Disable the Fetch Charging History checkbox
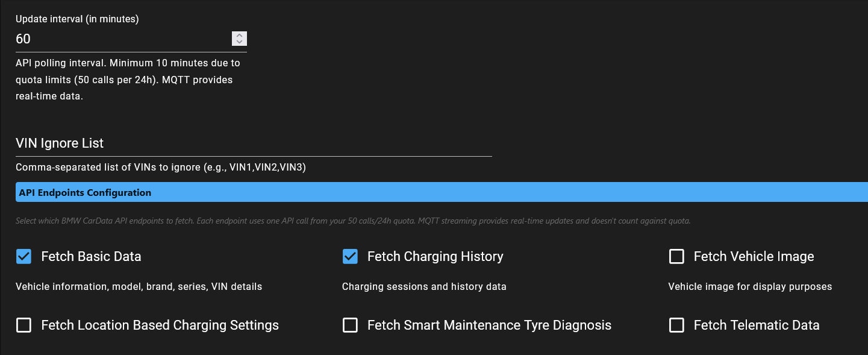 pyautogui.click(x=351, y=257)
